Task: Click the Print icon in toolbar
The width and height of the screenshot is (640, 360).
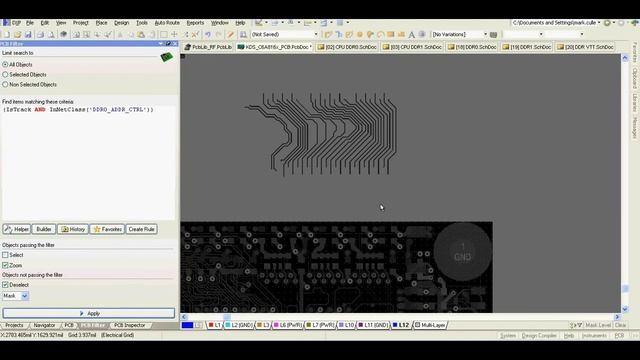Action: click(40, 35)
